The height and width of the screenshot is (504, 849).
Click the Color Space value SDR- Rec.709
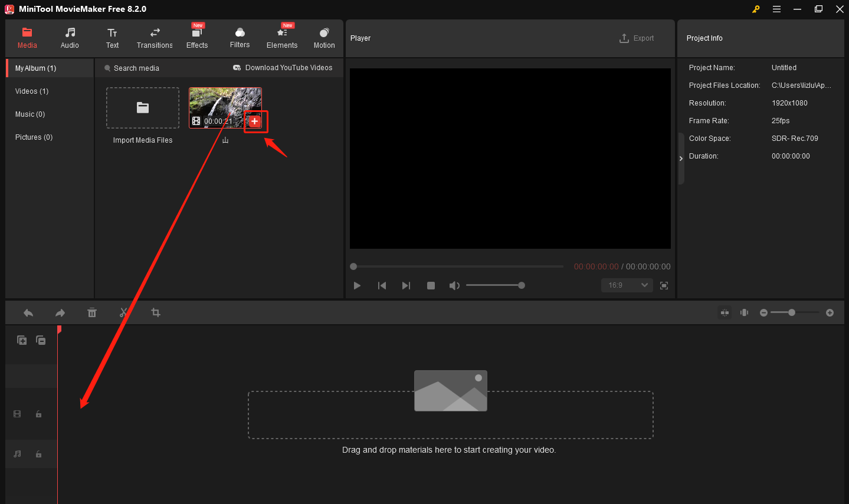pyautogui.click(x=795, y=139)
